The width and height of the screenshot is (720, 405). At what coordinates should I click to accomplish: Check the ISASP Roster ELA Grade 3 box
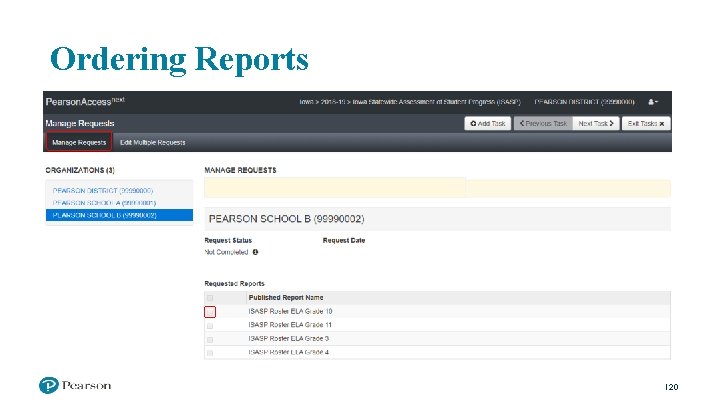coord(210,339)
